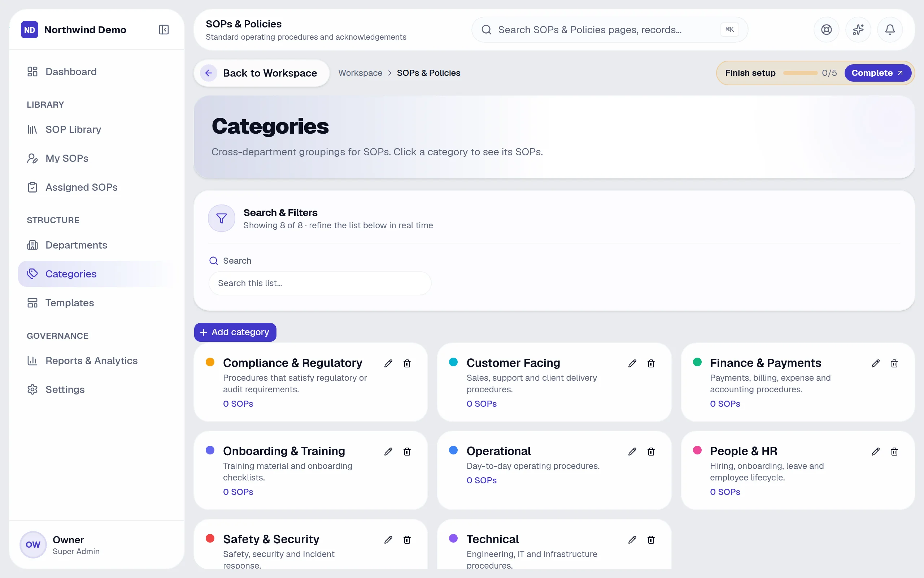The height and width of the screenshot is (578, 924).
Task: Delete the Compliance & Regulatory category
Action: pos(407,363)
